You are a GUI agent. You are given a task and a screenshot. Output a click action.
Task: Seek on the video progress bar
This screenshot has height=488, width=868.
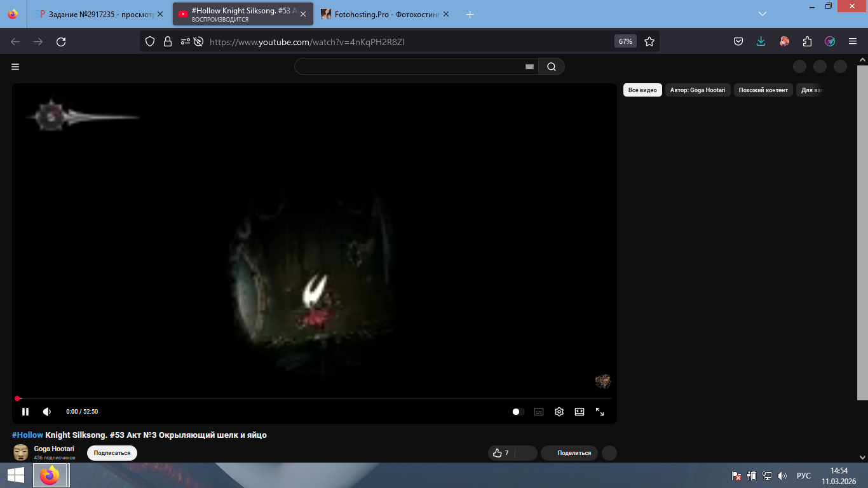point(314,398)
